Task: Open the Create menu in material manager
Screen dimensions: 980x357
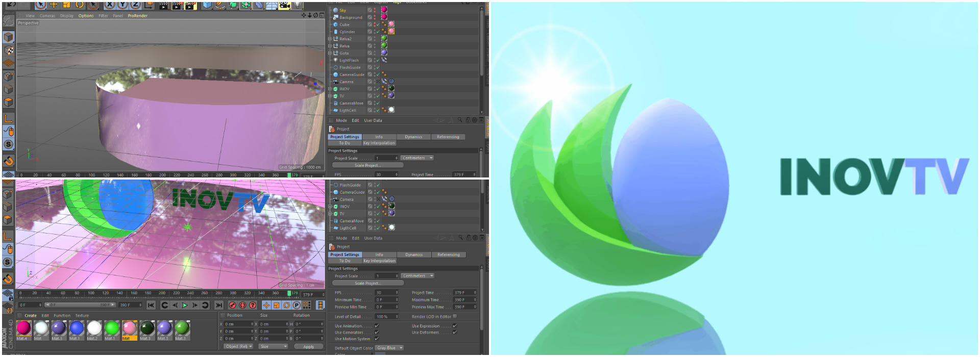Action: pos(31,316)
